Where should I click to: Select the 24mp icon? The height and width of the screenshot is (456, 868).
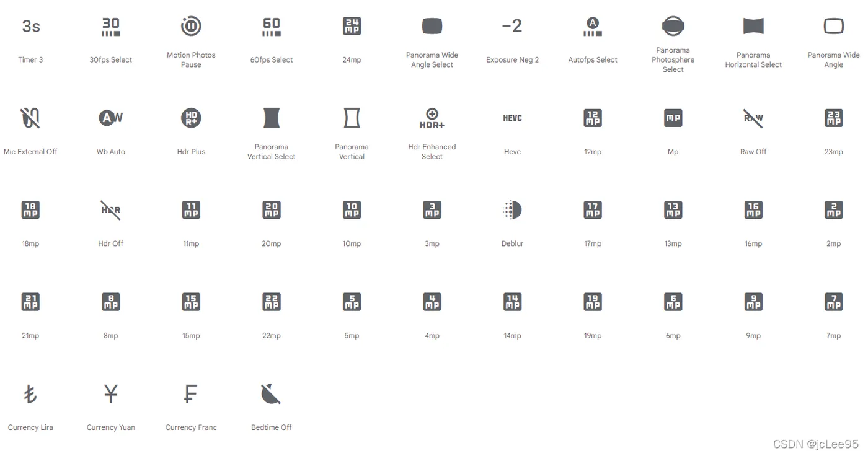[x=352, y=26]
